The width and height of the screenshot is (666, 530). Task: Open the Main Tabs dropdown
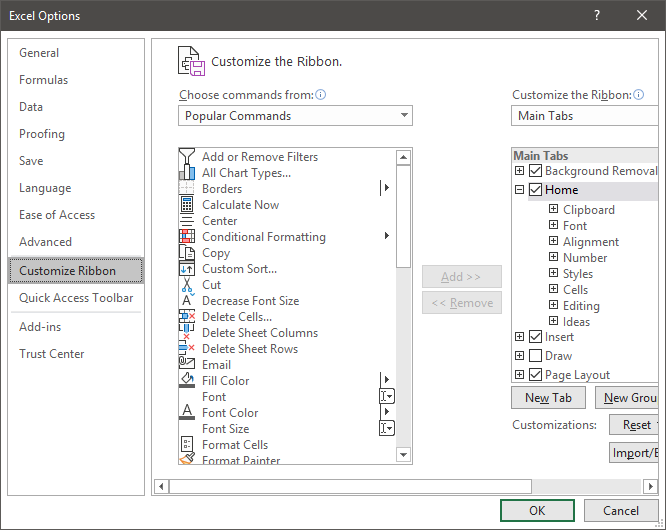(584, 116)
